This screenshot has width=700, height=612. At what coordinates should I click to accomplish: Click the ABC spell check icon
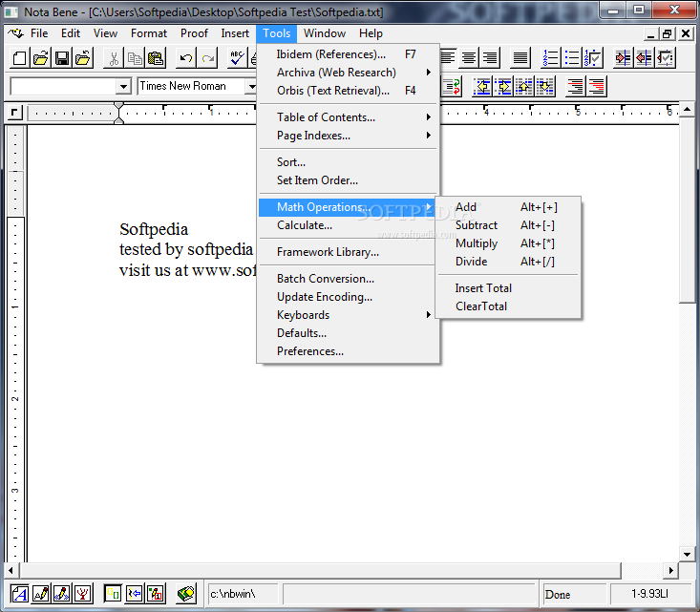(237, 58)
